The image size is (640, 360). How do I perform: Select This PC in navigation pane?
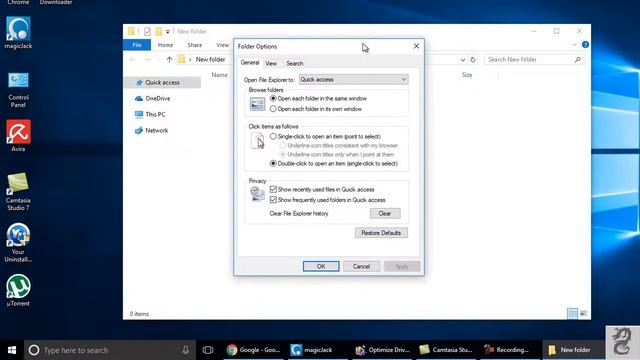click(155, 114)
